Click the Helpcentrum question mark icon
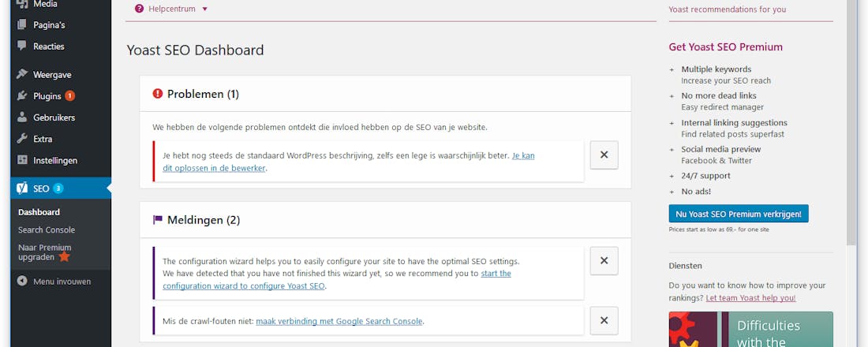The width and height of the screenshot is (868, 347). (x=139, y=9)
